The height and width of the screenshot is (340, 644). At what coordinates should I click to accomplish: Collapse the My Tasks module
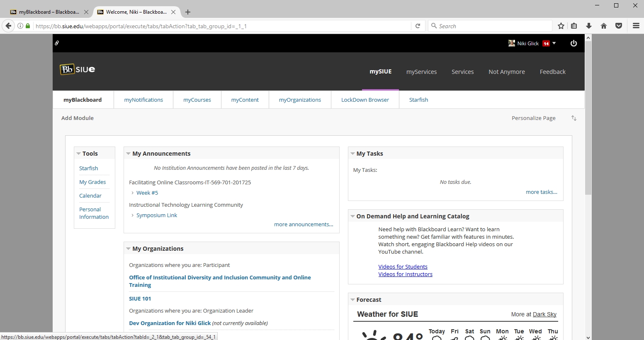click(352, 154)
